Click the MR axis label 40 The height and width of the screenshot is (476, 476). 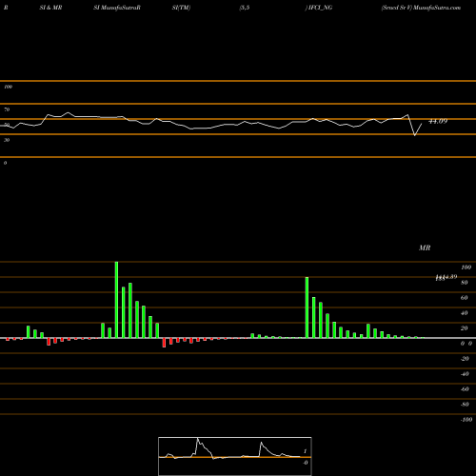(x=465, y=313)
